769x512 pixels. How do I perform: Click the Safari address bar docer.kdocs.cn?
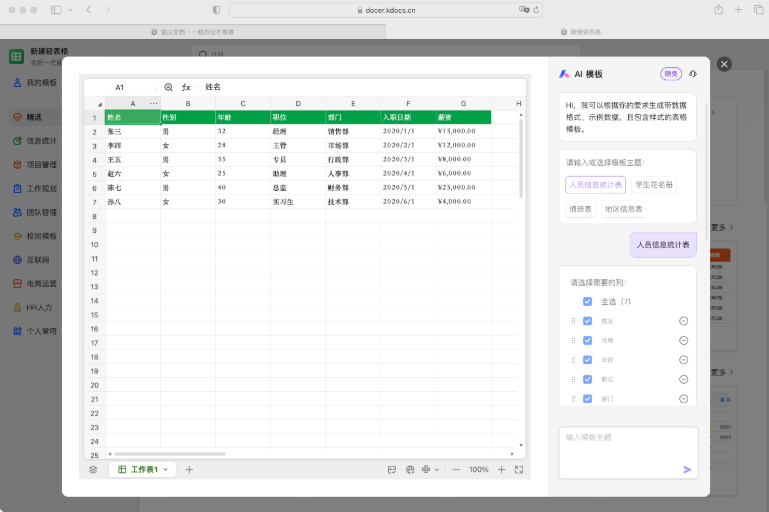(x=386, y=10)
